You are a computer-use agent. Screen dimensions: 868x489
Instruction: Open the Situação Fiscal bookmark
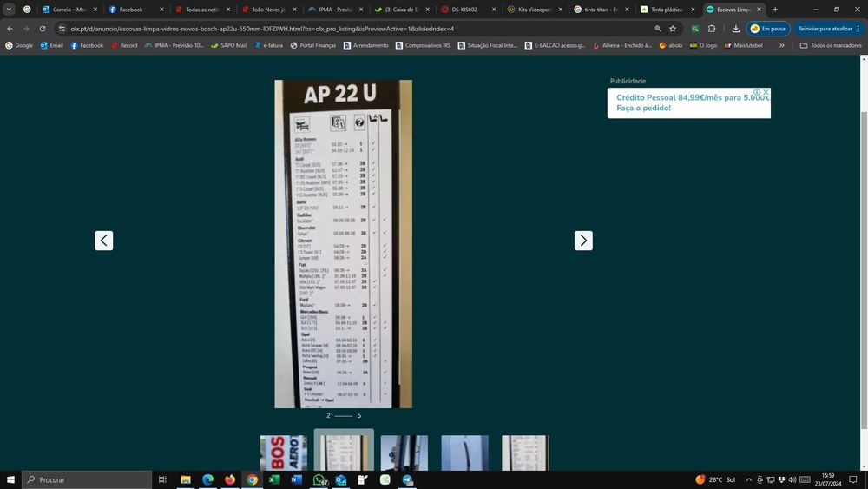point(488,45)
